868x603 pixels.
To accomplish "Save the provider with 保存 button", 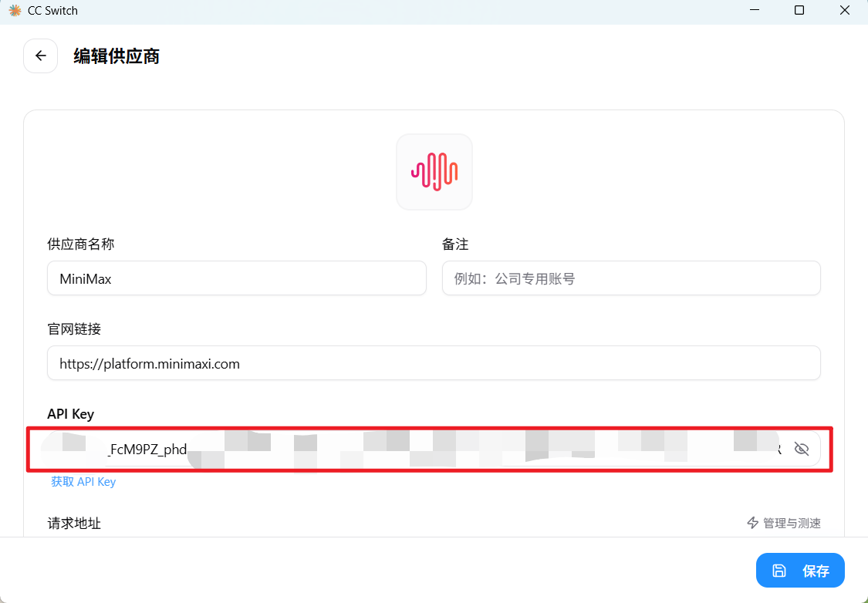I will point(800,571).
